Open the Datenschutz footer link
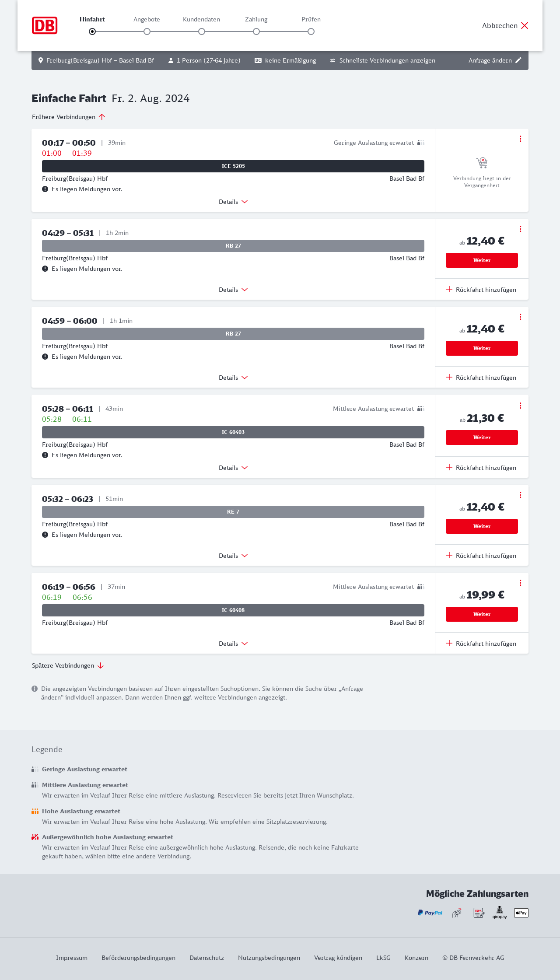 [206, 958]
